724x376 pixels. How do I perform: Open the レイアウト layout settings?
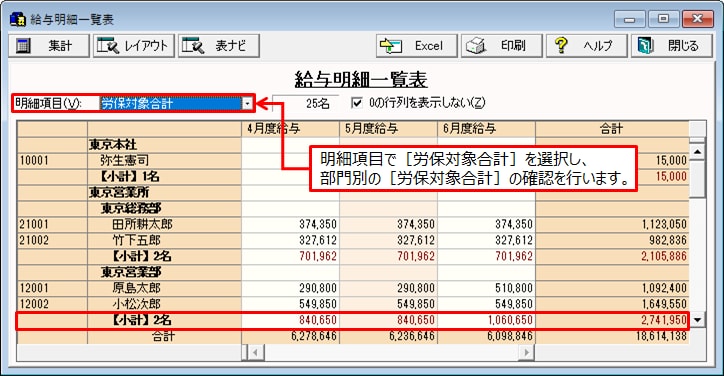(x=134, y=46)
